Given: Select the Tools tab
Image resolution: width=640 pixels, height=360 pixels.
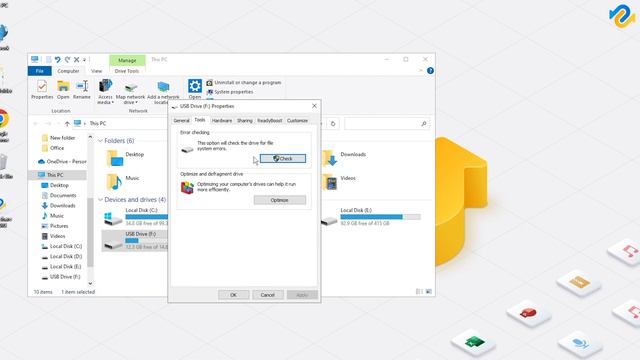Looking at the screenshot, I should [x=200, y=120].
